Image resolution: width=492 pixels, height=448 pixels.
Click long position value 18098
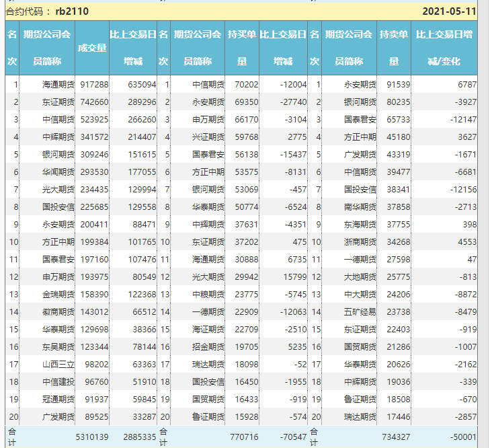[x=247, y=365]
